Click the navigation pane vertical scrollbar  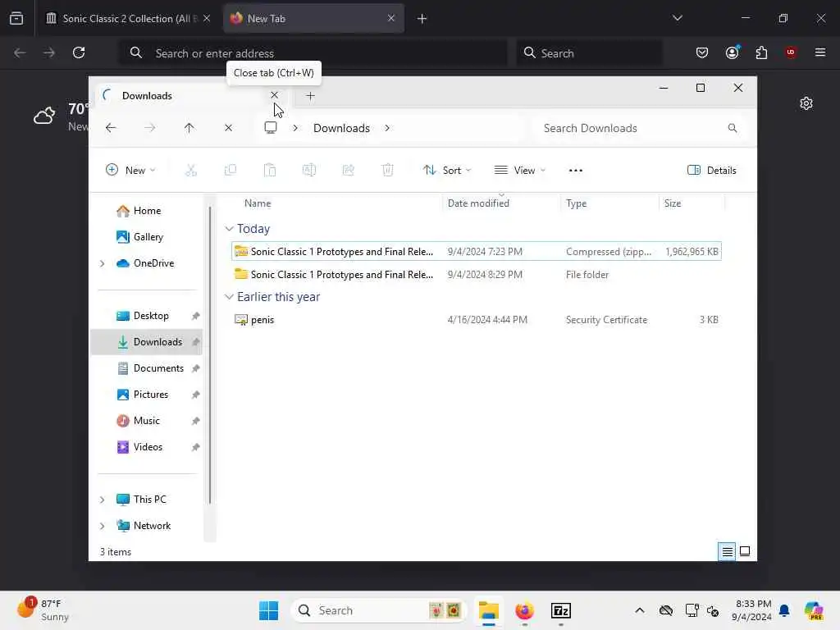pos(210,355)
